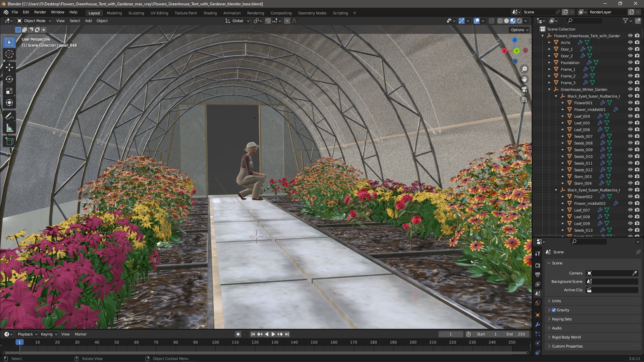644x362 pixels.
Task: Switch to the Modeling workspace tab
Action: point(114,13)
